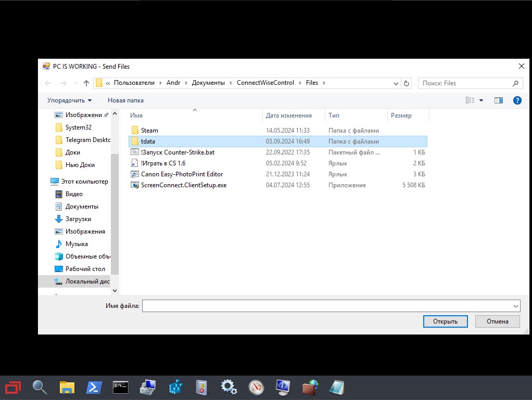Expand the Упорядочить dropdown menu
Image resolution: width=532 pixels, height=400 pixels.
point(69,100)
